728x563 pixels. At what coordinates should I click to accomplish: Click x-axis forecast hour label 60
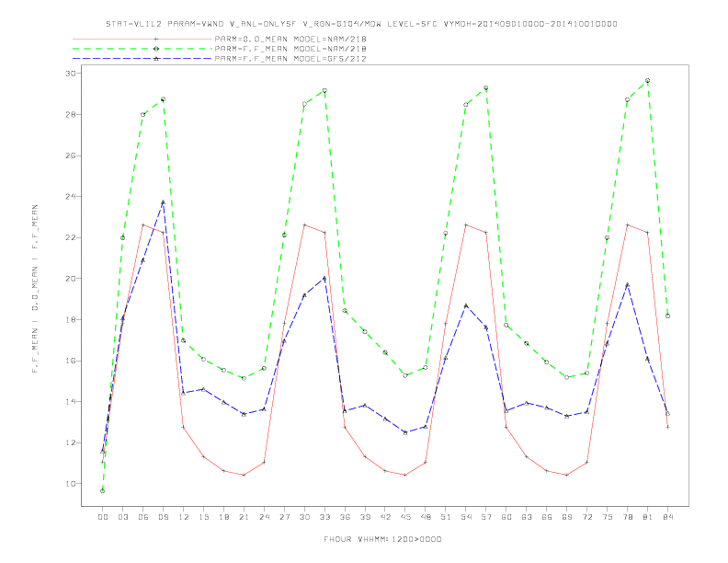click(x=506, y=517)
